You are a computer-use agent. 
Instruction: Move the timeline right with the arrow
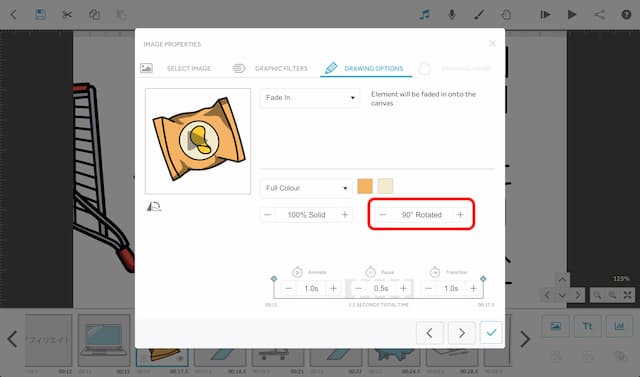525,339
